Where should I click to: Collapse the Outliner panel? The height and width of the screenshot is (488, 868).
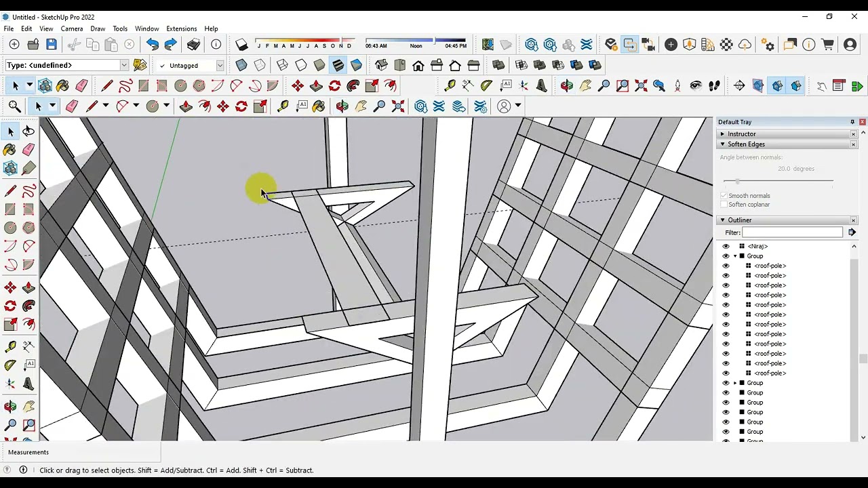click(x=722, y=220)
